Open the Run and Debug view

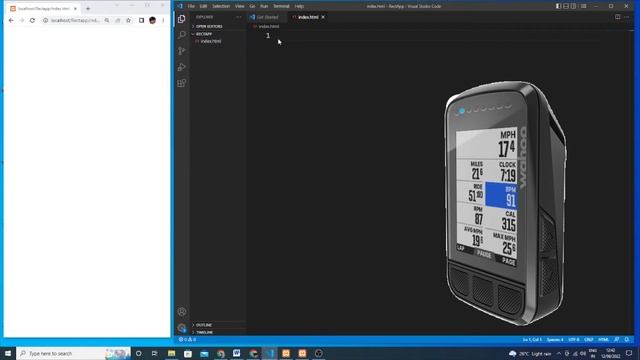(182, 67)
